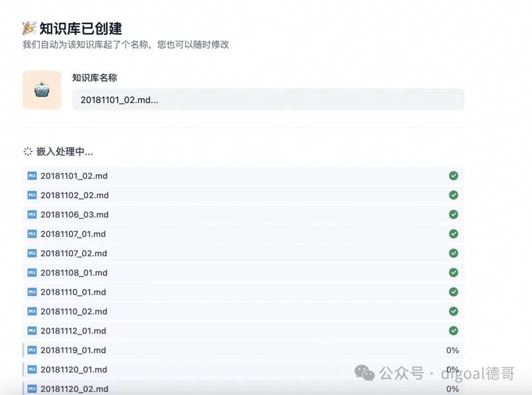This screenshot has height=395, width=532.
Task: Select the file name 20181120_02.md
Action: pos(75,389)
